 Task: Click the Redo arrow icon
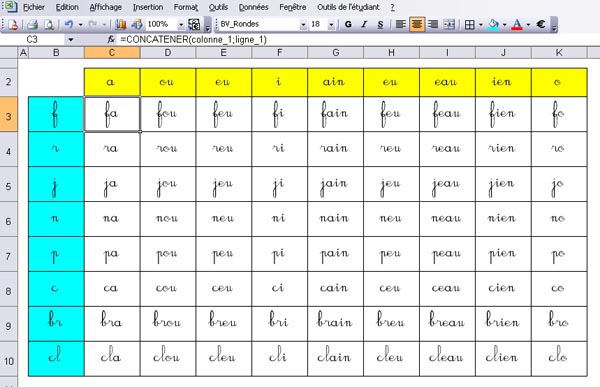[x=92, y=24]
